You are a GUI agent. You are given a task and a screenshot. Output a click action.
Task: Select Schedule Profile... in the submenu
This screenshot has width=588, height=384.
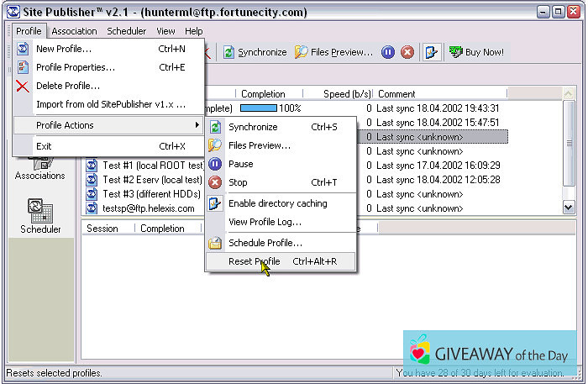[x=265, y=243]
